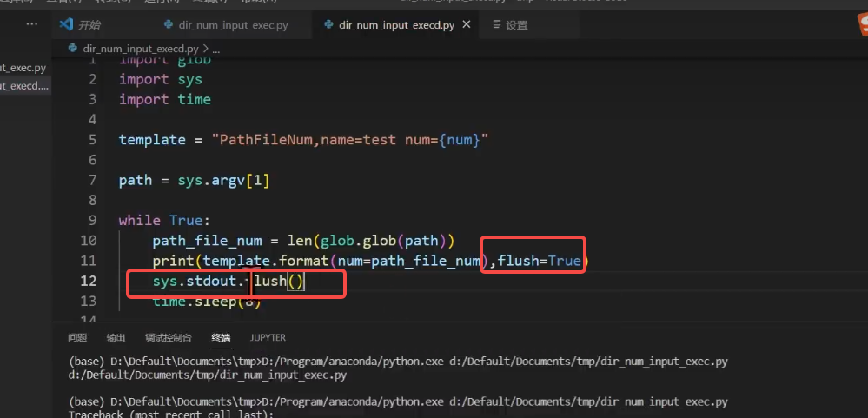Click the VS Code icon on 开始 tab
Screen dimensions: 868x418
pyautogui.click(x=66, y=25)
